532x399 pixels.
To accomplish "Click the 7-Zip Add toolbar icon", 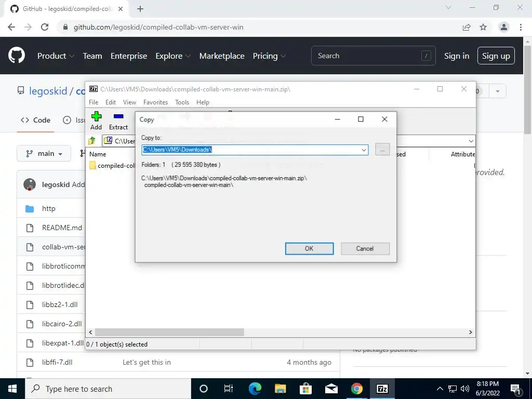I will (96, 121).
